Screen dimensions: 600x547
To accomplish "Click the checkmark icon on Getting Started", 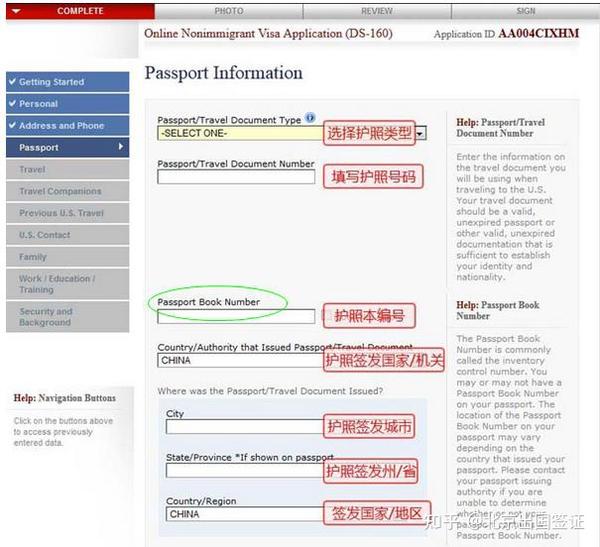I will 13,82.
